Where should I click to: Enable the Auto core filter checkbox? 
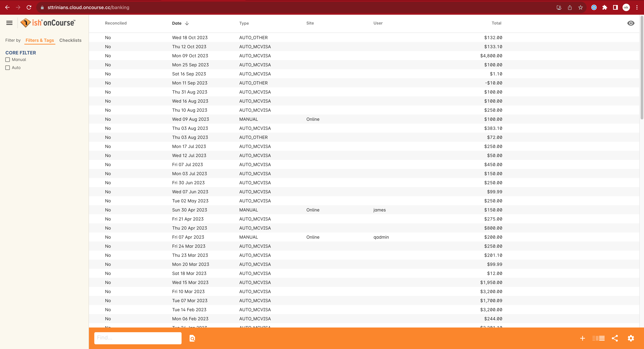click(x=8, y=68)
